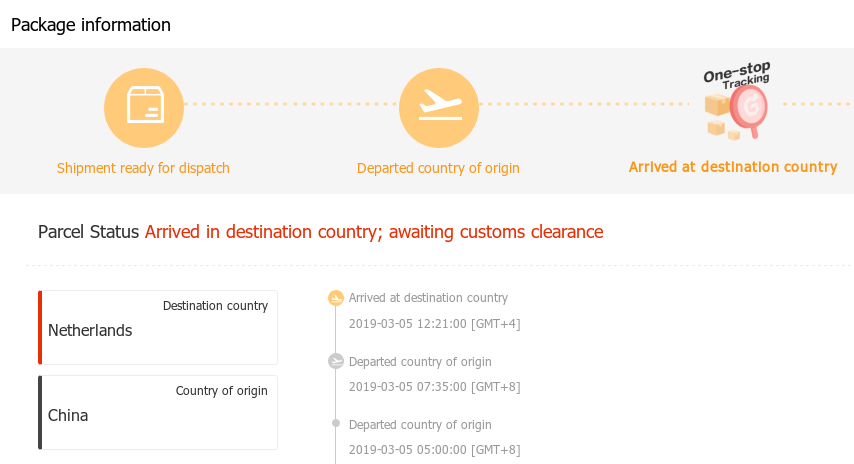Click the small grey timeline dot
This screenshot has height=464, width=854.
(336, 424)
